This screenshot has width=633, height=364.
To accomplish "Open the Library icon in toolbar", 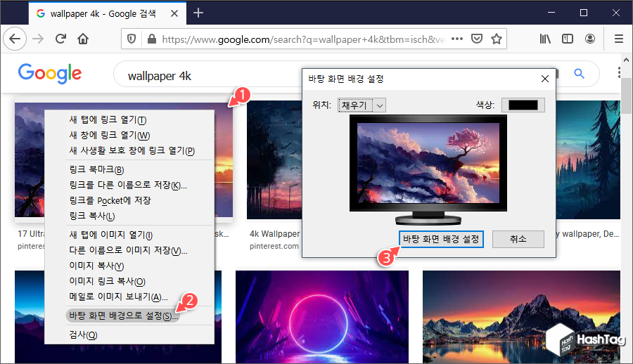I will pos(545,39).
